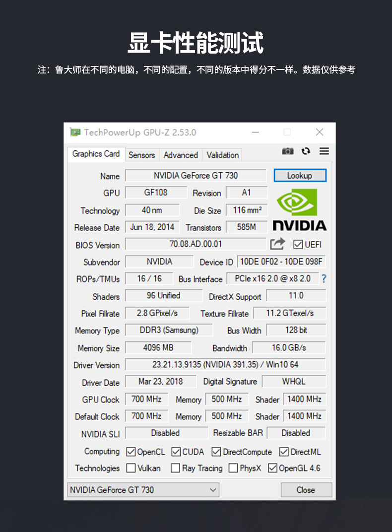Viewport: 392px width, 532px height.
Task: Click the title text TechPowerUp GPU-Z 2.53.0
Action: pyautogui.click(x=140, y=133)
